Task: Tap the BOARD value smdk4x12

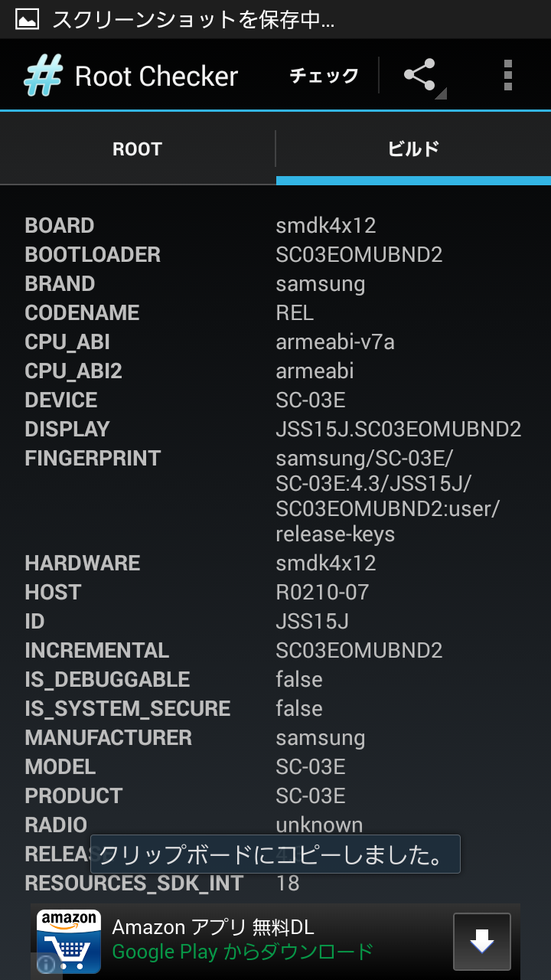Action: 326,226
